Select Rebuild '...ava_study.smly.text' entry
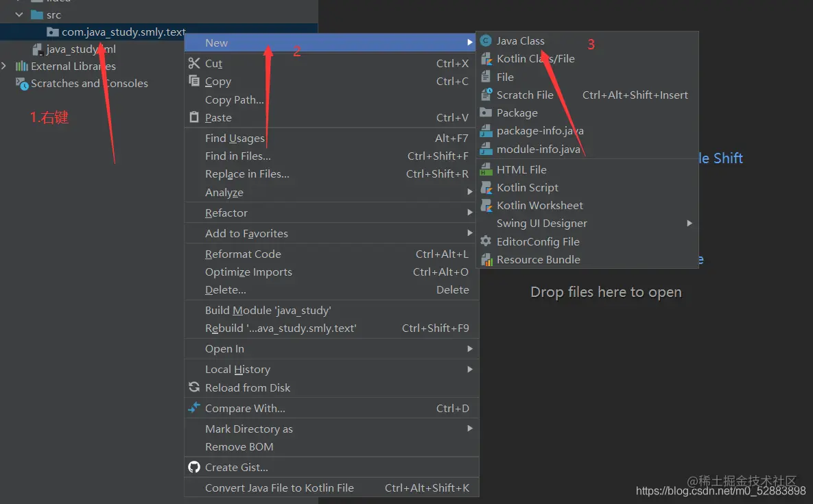This screenshot has height=504, width=813. pos(331,328)
